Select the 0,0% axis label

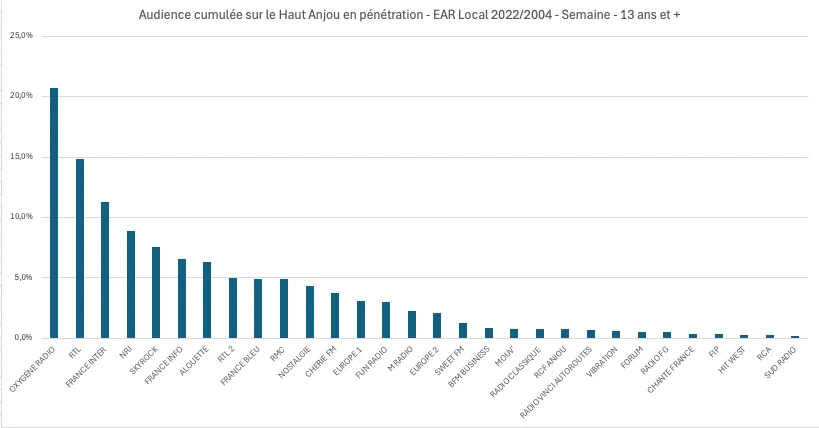(x=22, y=338)
